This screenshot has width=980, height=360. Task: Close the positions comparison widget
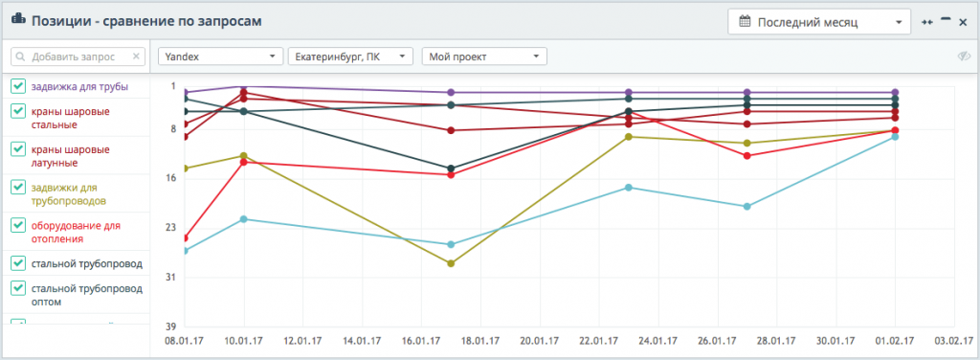pos(963,22)
